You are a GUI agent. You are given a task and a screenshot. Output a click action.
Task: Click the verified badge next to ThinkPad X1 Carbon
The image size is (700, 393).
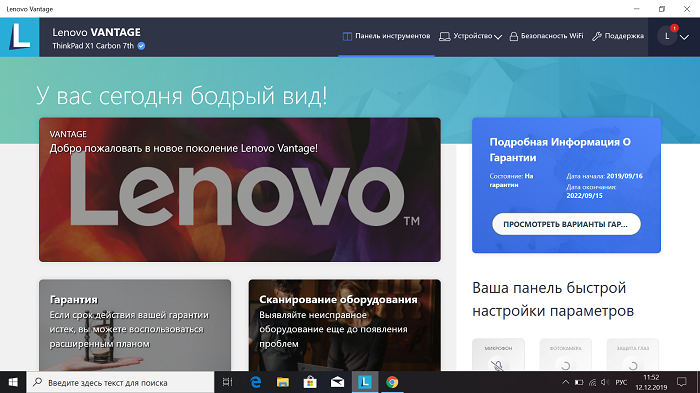(141, 46)
